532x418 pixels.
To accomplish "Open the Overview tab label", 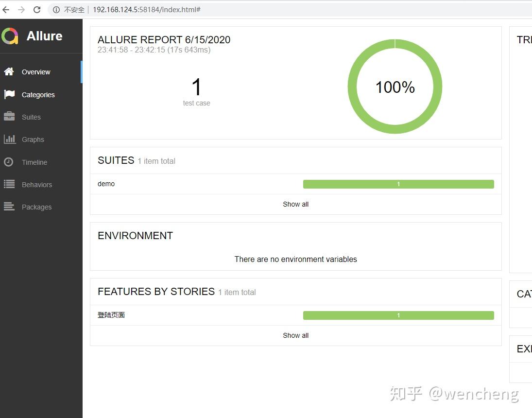I will [36, 72].
